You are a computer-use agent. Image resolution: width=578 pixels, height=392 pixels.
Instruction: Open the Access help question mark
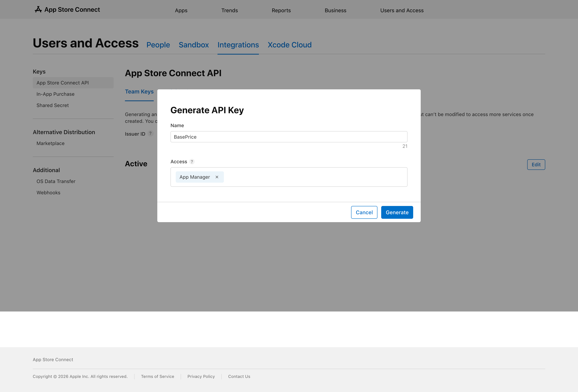pos(192,162)
